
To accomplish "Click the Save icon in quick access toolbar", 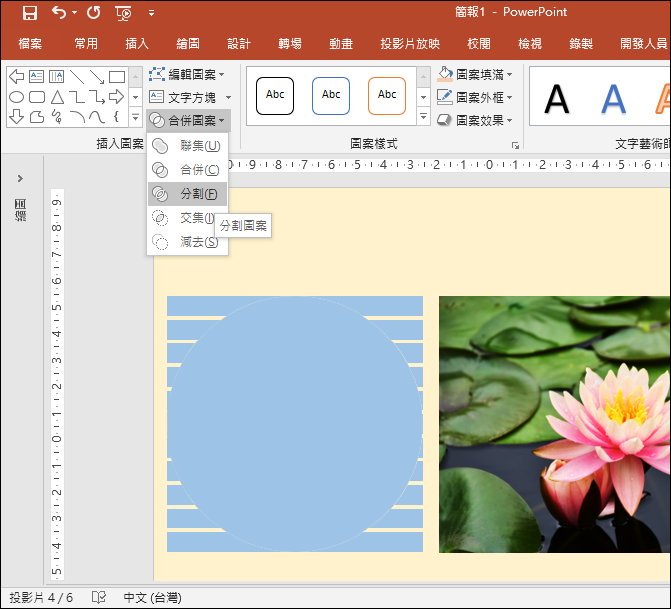I will tap(30, 13).
